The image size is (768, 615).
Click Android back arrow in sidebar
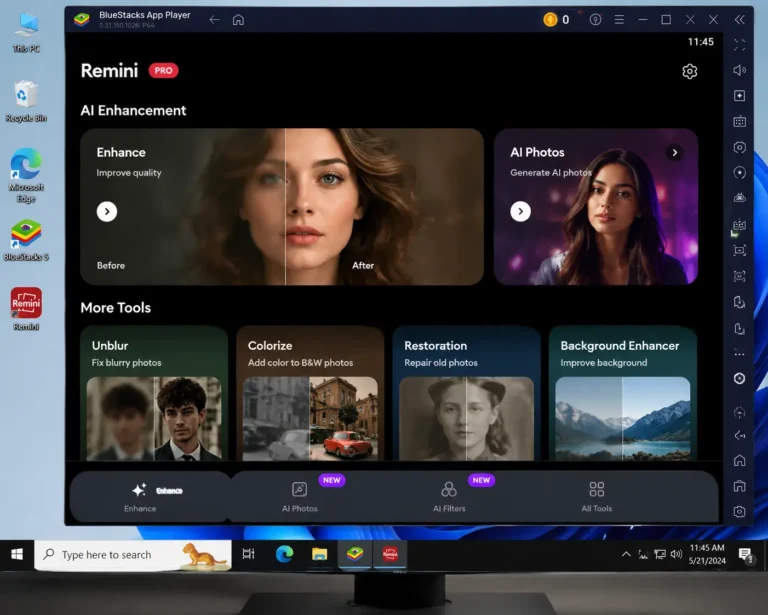(x=740, y=435)
